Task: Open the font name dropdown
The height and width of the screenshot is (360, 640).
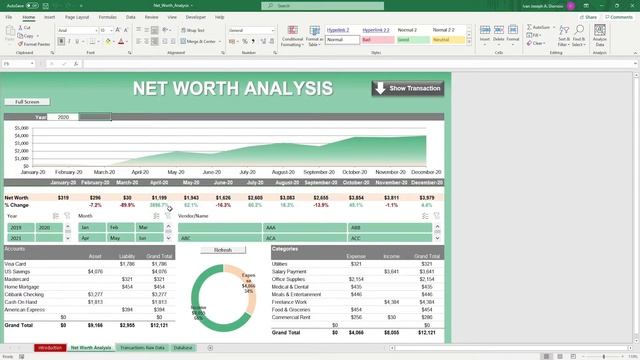Action: 96,31
